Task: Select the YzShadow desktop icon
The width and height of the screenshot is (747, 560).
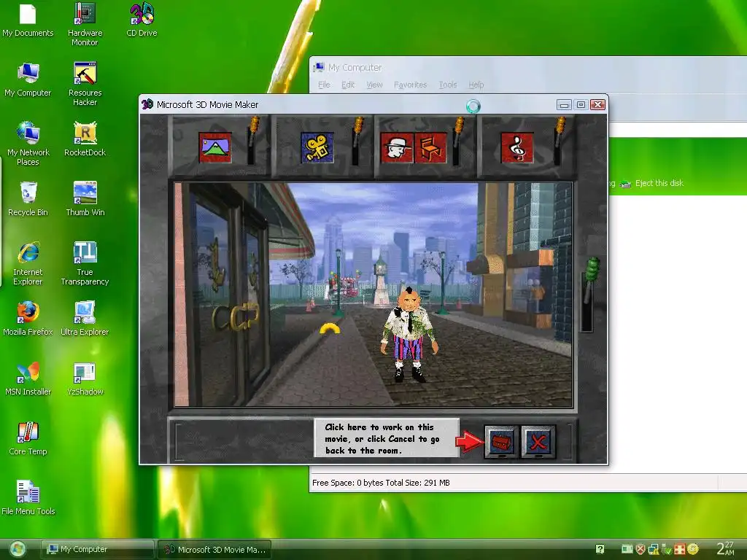Action: pos(85,379)
